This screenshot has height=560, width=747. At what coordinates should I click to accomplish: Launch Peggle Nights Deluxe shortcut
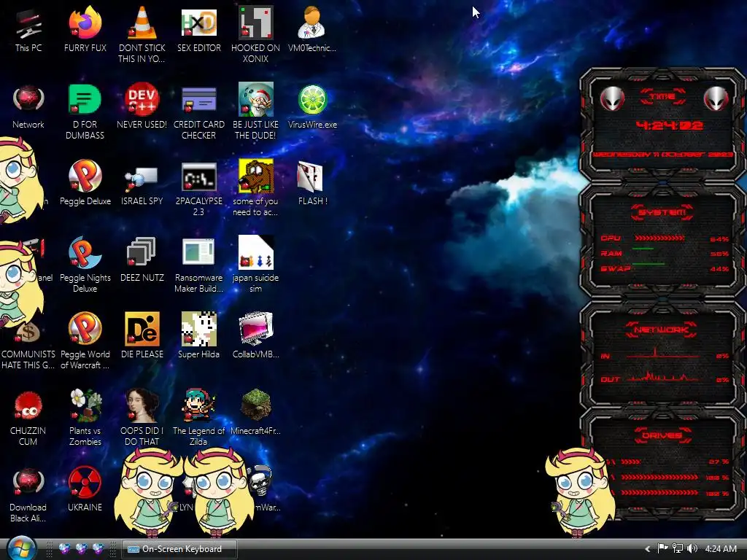pyautogui.click(x=85, y=252)
